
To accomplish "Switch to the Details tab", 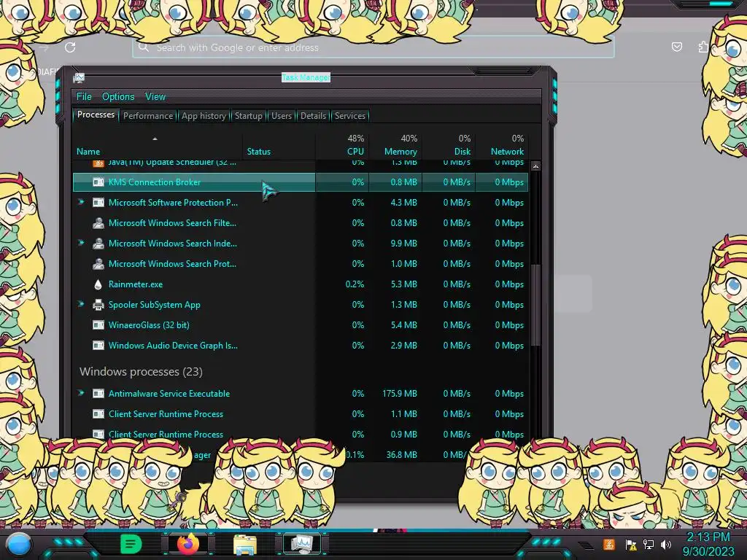I will coord(313,116).
